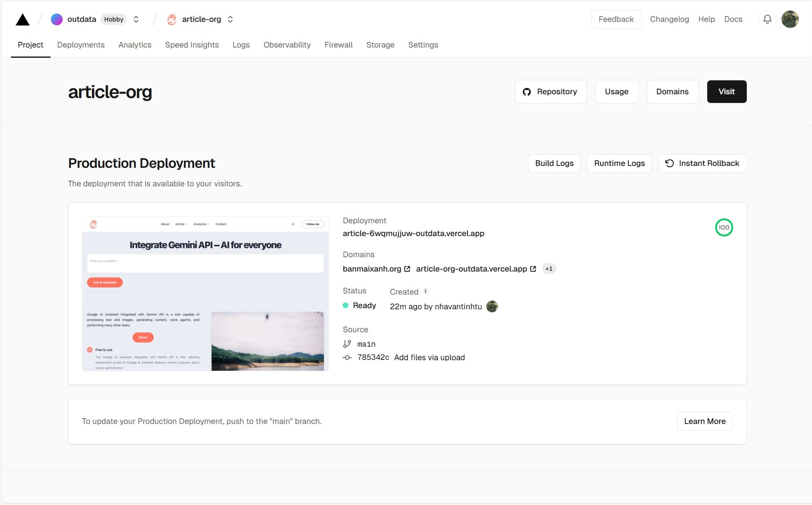Click the Feedback button
The height and width of the screenshot is (505, 812).
point(616,19)
